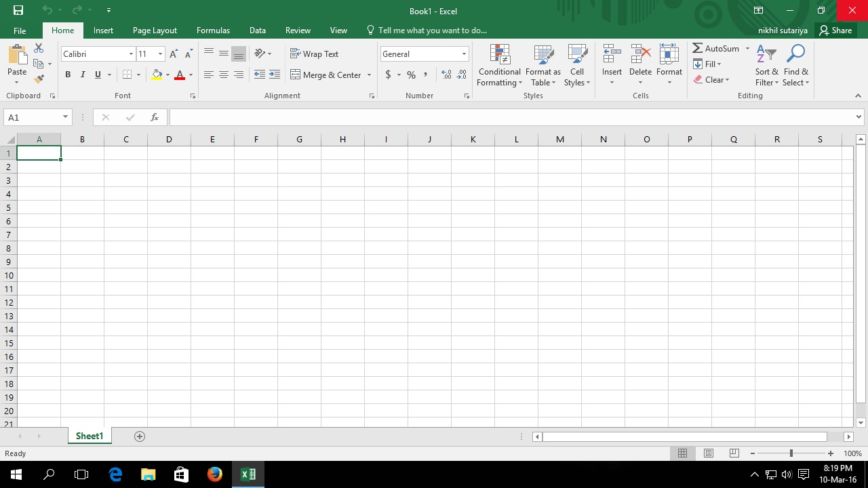Open the General number format dropdown

464,54
